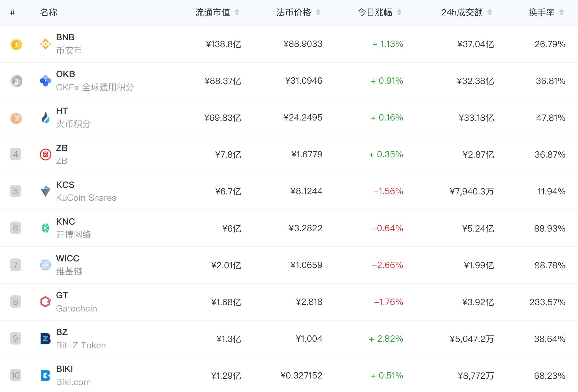Viewport: 578px width, 392px height.
Task: Sort by 24h成交额 column arrows
Action: tap(490, 13)
